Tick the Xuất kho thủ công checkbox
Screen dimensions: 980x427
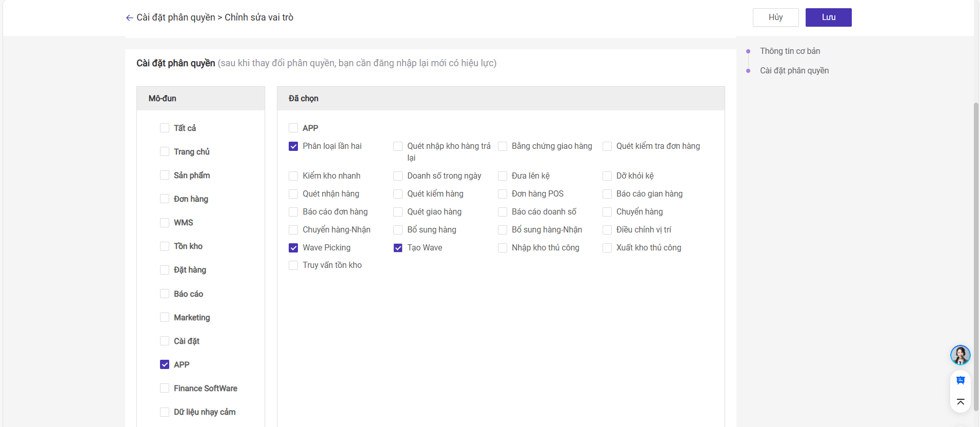pyautogui.click(x=607, y=248)
